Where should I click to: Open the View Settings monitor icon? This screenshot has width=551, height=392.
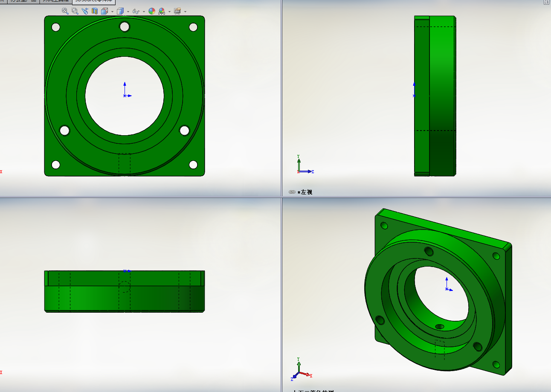tap(177, 11)
